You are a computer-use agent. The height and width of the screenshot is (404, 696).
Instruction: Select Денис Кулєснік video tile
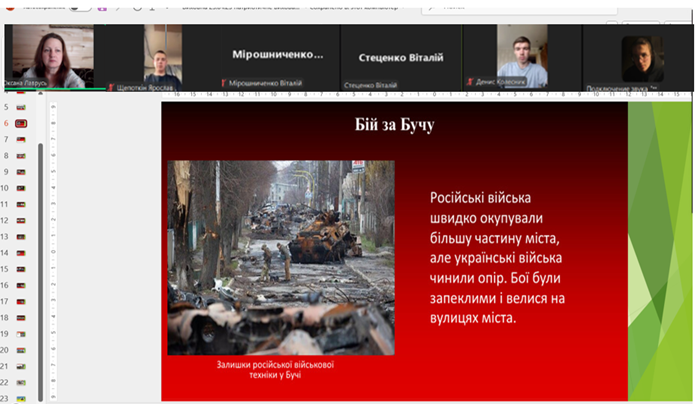click(525, 54)
